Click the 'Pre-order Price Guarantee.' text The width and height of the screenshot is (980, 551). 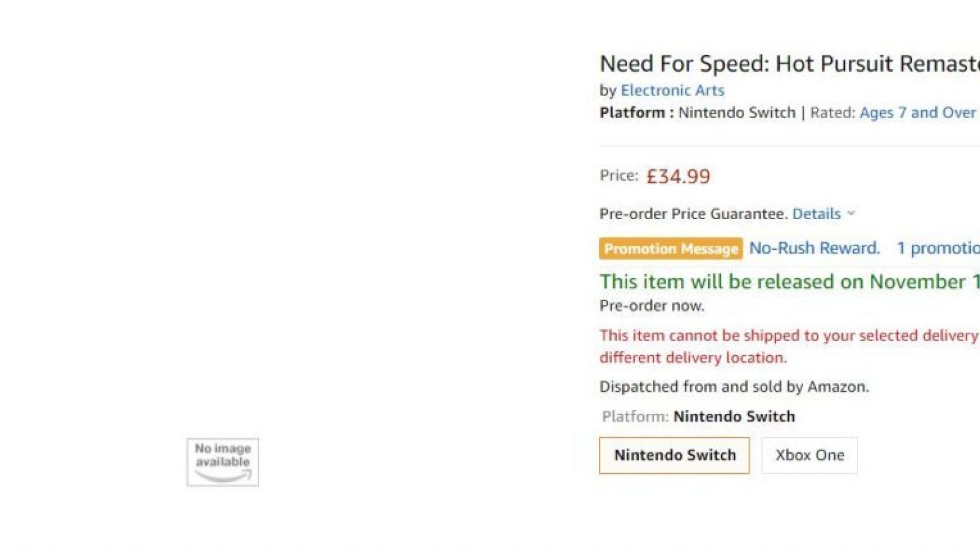[693, 214]
